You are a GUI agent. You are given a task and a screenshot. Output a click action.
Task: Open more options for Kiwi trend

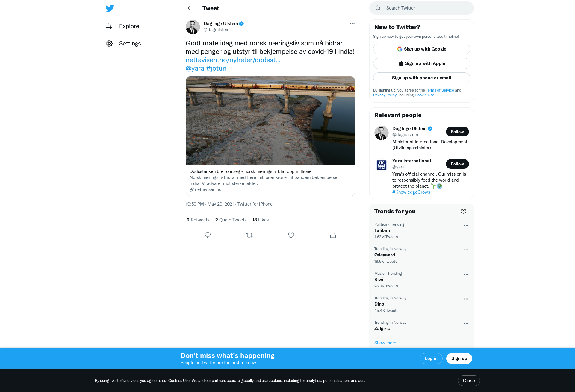466,274
